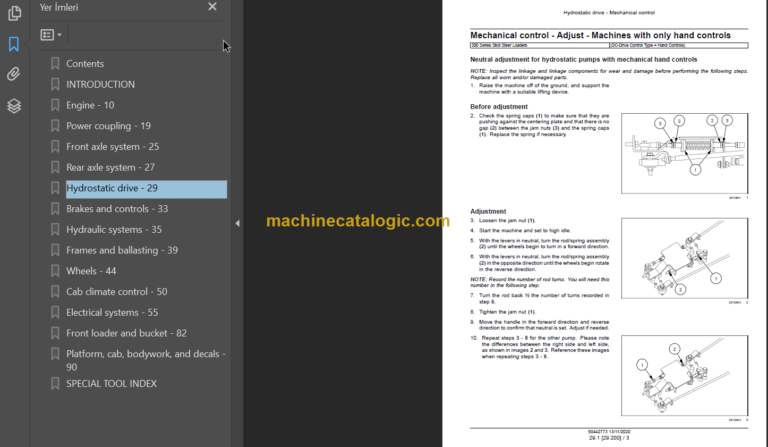Click page footer '29.1 [29.200] / 3'
768x447 pixels.
click(x=609, y=438)
